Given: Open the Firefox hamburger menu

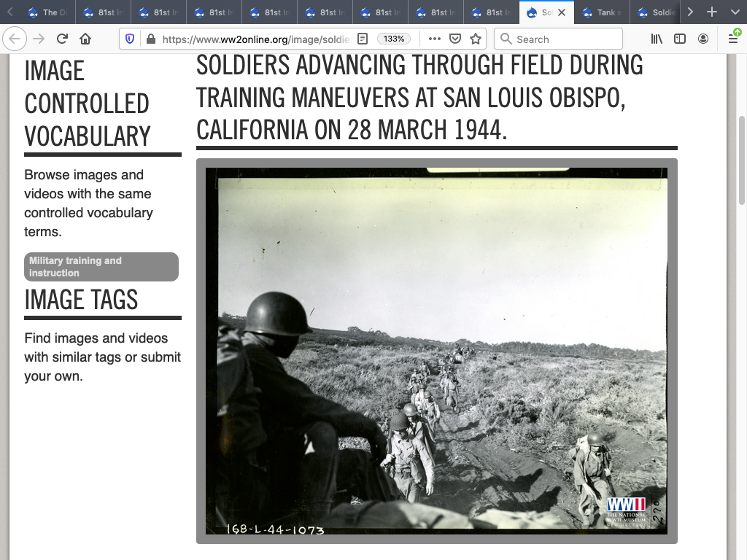Looking at the screenshot, I should pos(733,39).
